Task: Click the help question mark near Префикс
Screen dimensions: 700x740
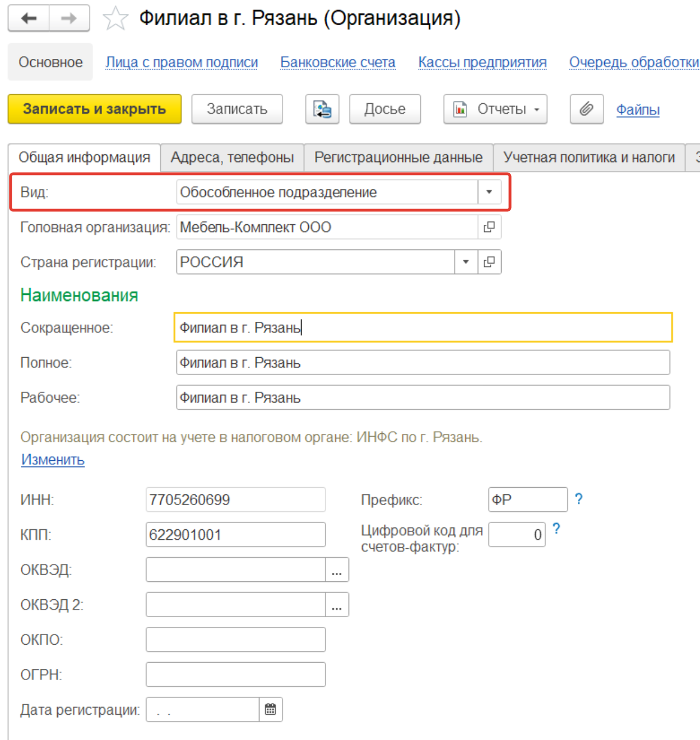Action: (x=578, y=499)
